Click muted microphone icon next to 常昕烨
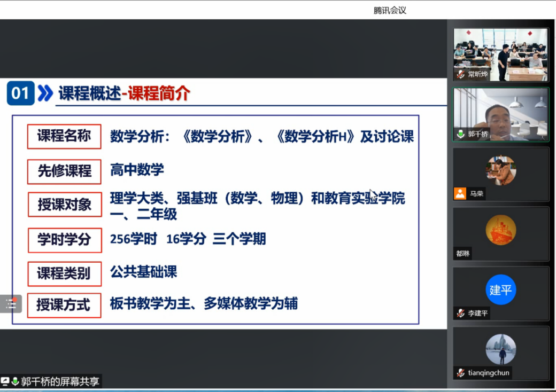This screenshot has width=556, height=392. pyautogui.click(x=460, y=74)
